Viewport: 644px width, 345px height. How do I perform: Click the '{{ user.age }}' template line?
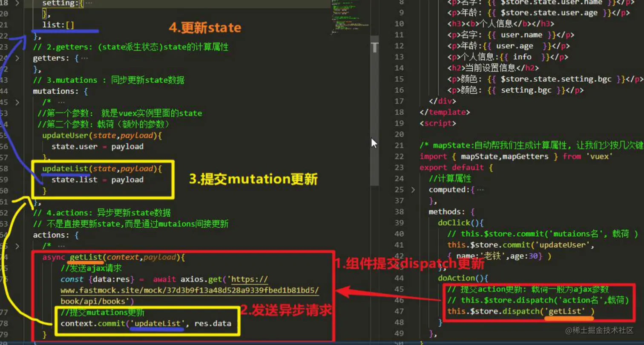tap(509, 46)
